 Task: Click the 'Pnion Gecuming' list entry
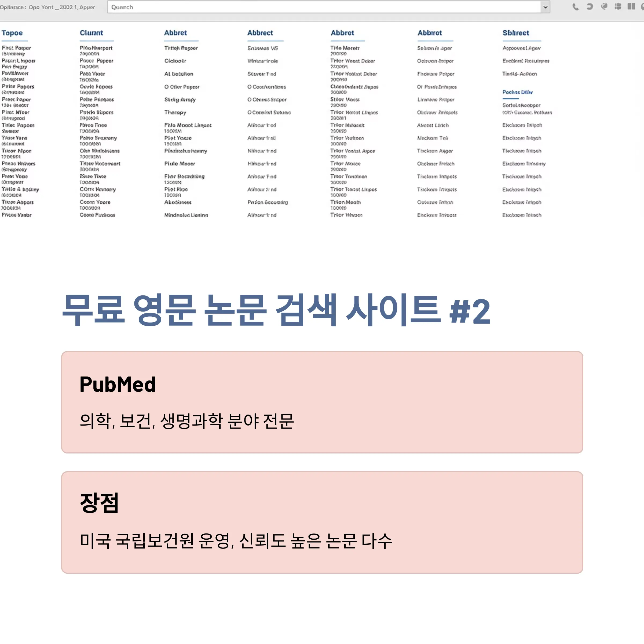[267, 202]
